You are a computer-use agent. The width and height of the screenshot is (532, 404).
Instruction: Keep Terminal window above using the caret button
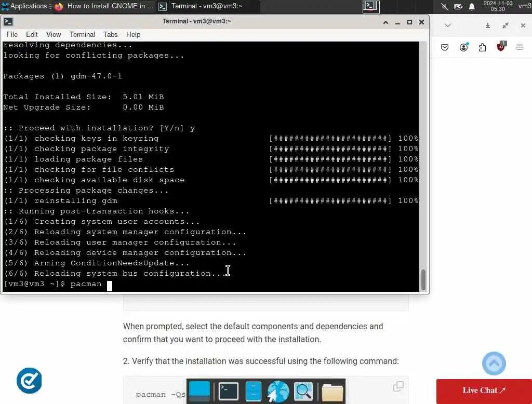coord(385,22)
